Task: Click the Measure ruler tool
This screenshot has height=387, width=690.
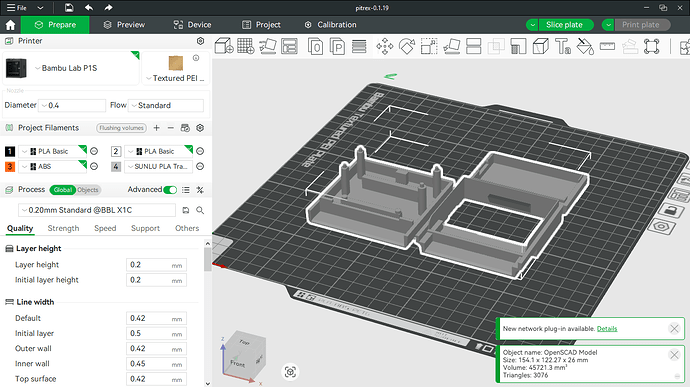Action: tap(607, 46)
